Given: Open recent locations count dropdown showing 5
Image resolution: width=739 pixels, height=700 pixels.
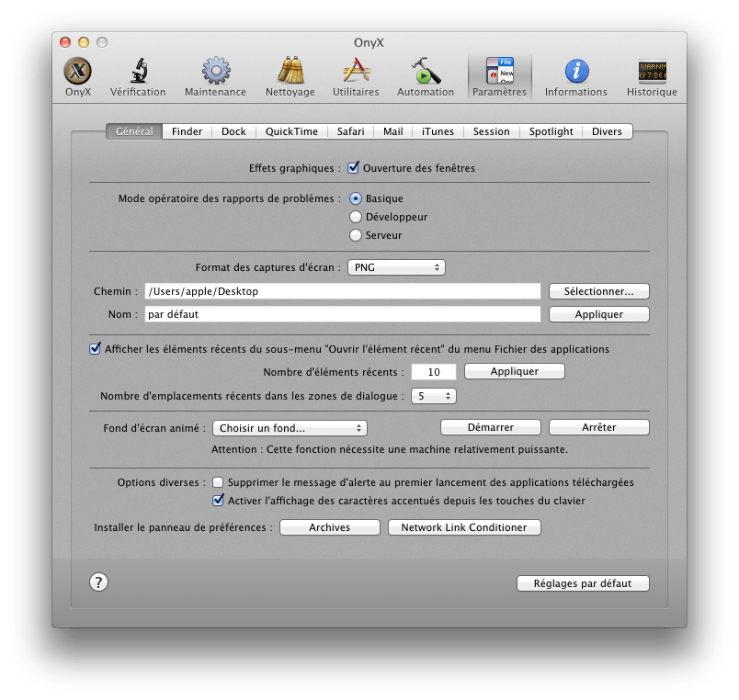Looking at the screenshot, I should click(434, 396).
